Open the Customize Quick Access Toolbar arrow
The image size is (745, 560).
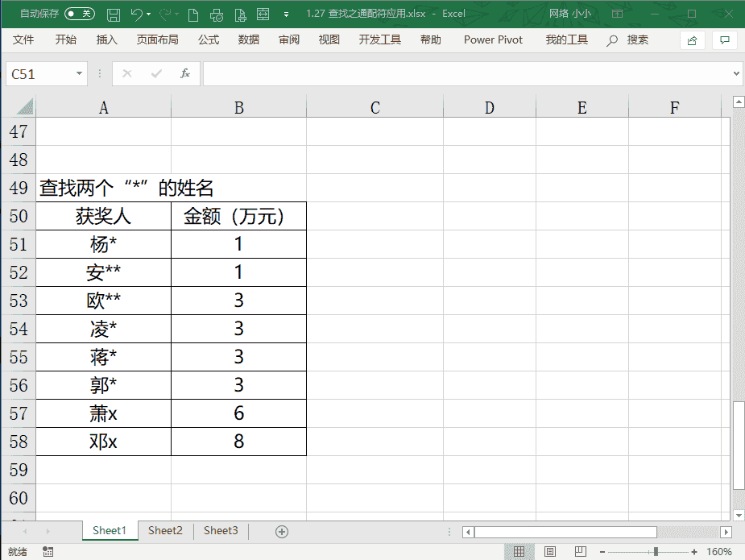286,15
